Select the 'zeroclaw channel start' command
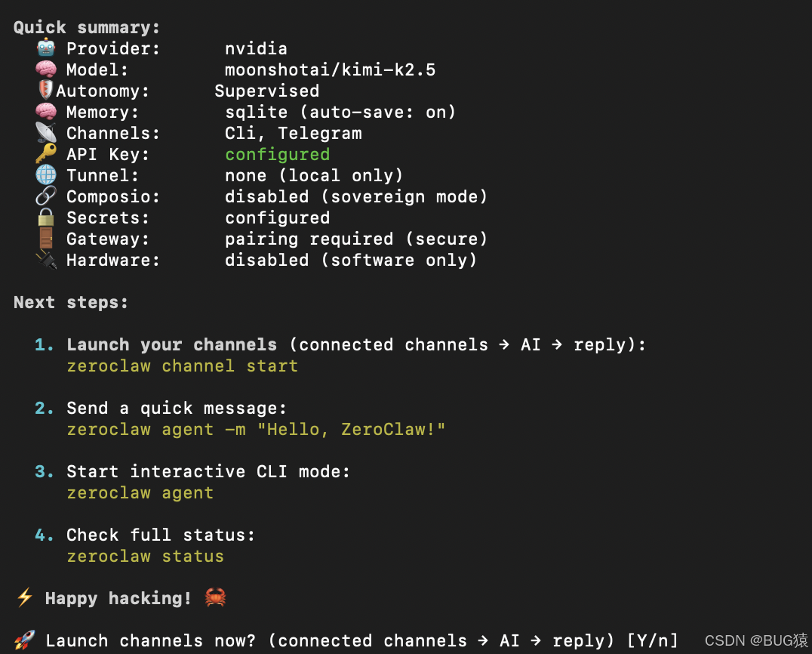Viewport: 812px width, 654px height. click(183, 366)
